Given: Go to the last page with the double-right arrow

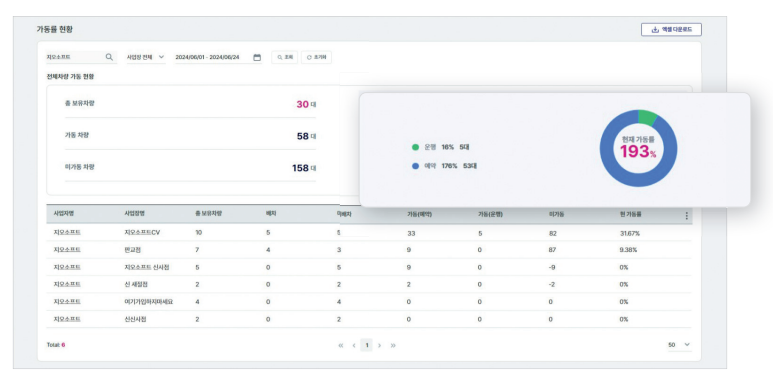Looking at the screenshot, I should point(393,346).
